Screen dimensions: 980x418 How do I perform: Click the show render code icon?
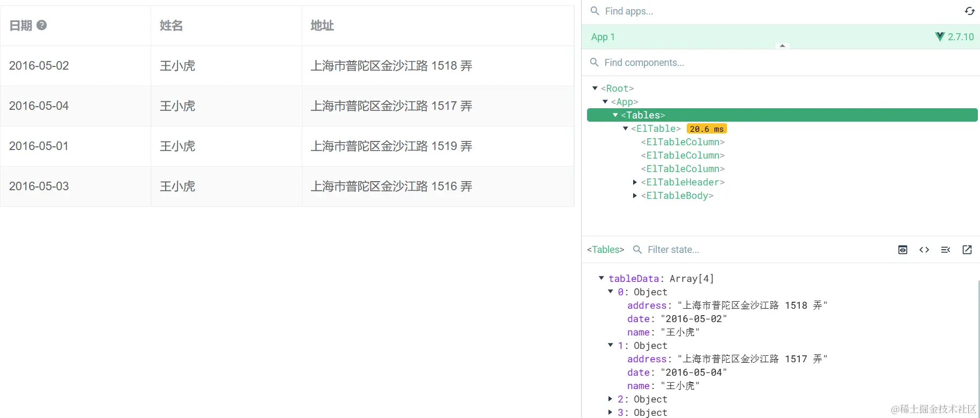(x=924, y=250)
